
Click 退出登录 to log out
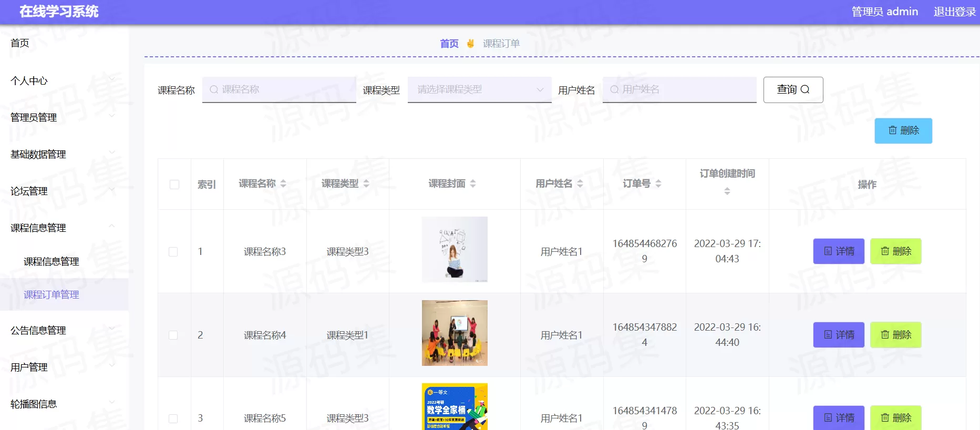point(955,12)
